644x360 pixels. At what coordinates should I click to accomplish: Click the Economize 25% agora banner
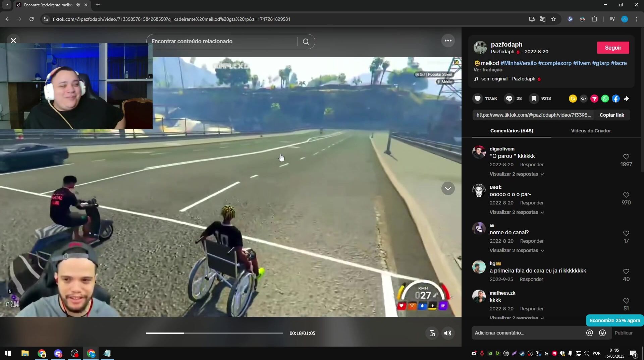point(615,320)
